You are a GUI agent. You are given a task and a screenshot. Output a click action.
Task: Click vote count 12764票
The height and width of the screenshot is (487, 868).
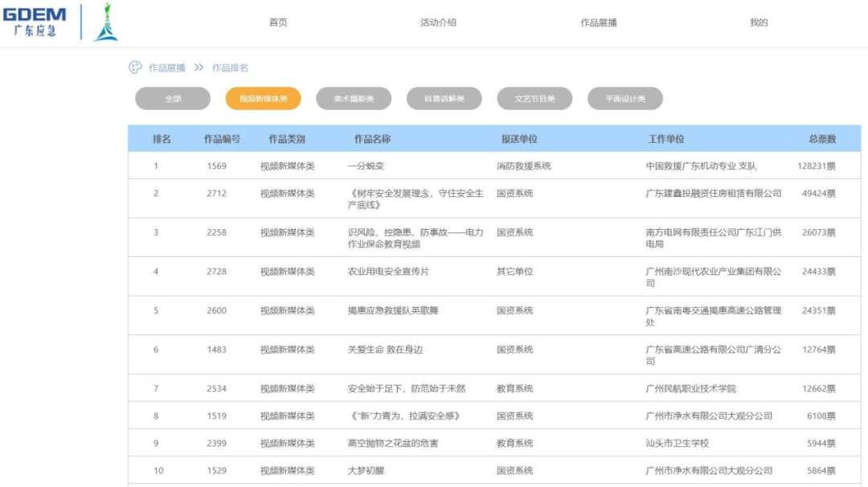(x=819, y=350)
